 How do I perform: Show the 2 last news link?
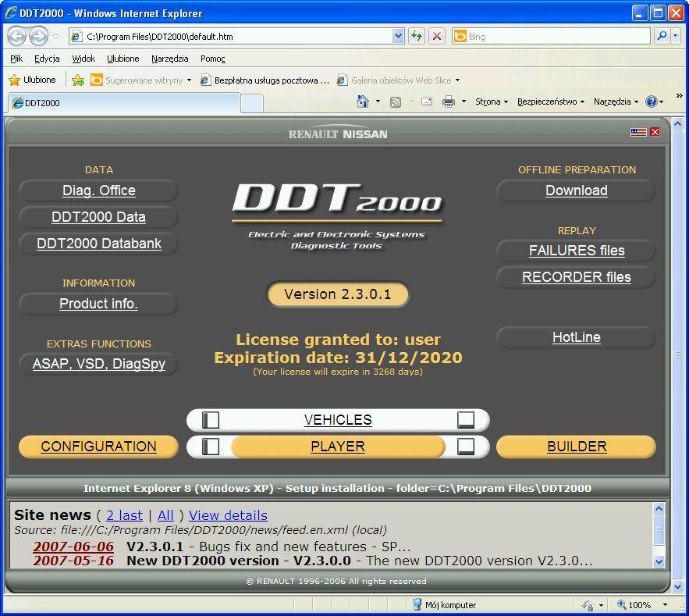pyautogui.click(x=124, y=515)
